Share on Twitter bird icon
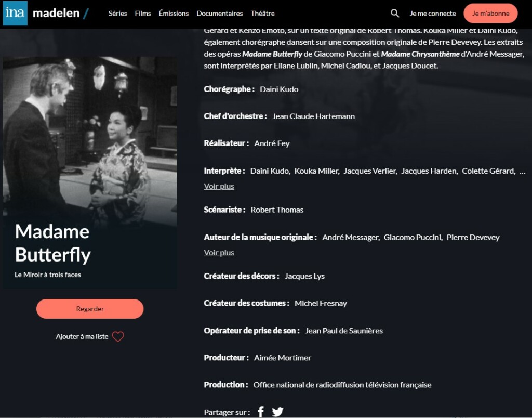The width and height of the screenshot is (532, 418). [277, 412]
